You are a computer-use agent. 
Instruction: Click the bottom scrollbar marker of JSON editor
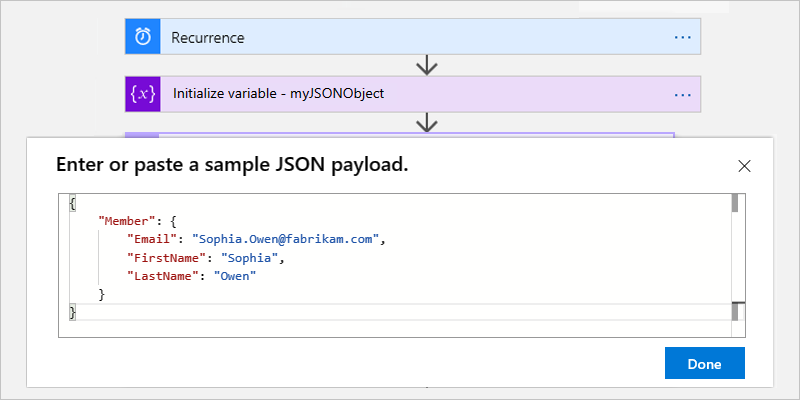click(x=735, y=312)
